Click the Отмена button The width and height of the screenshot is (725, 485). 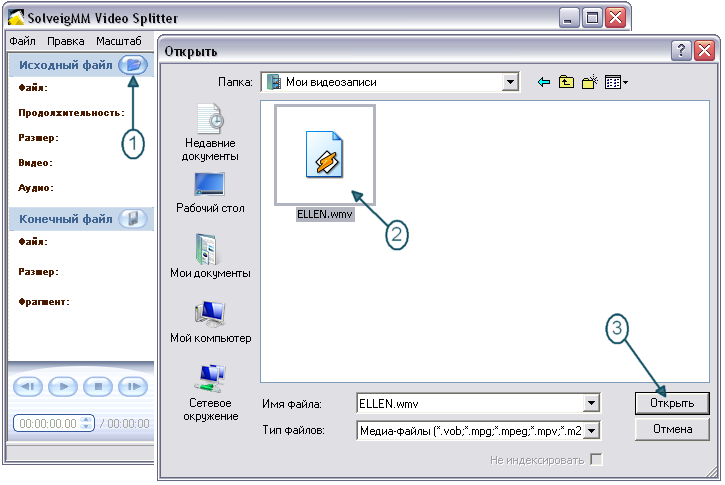672,429
